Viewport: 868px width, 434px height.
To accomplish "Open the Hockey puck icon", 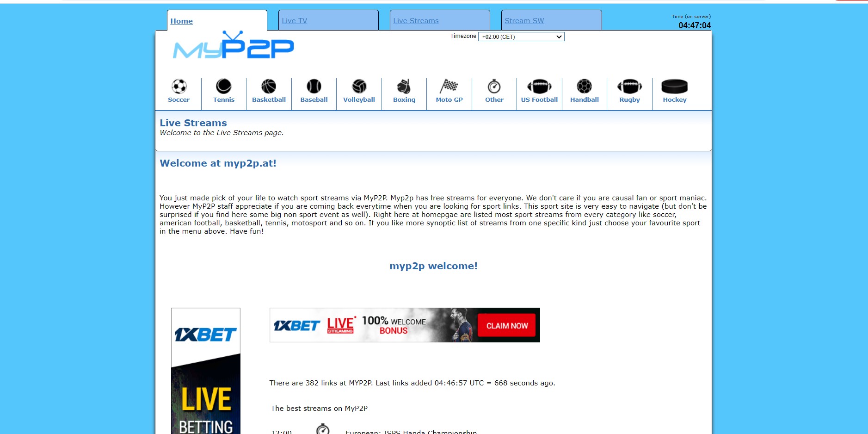I will [674, 87].
